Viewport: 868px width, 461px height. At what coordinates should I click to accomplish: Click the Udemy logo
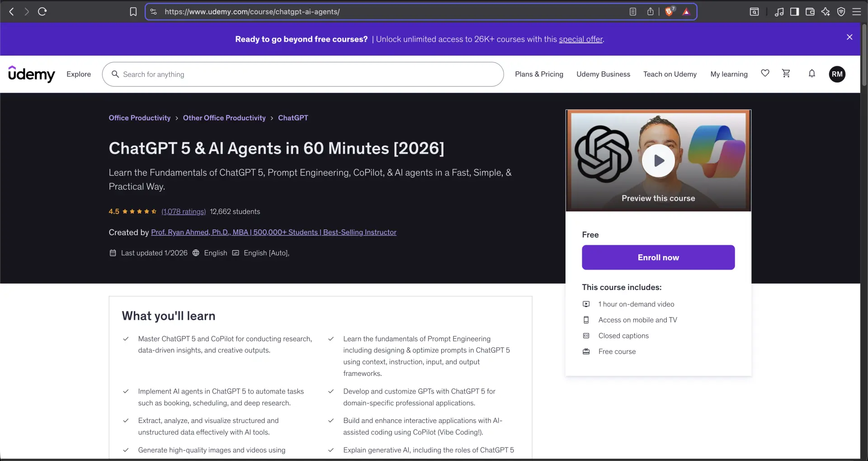pos(32,74)
